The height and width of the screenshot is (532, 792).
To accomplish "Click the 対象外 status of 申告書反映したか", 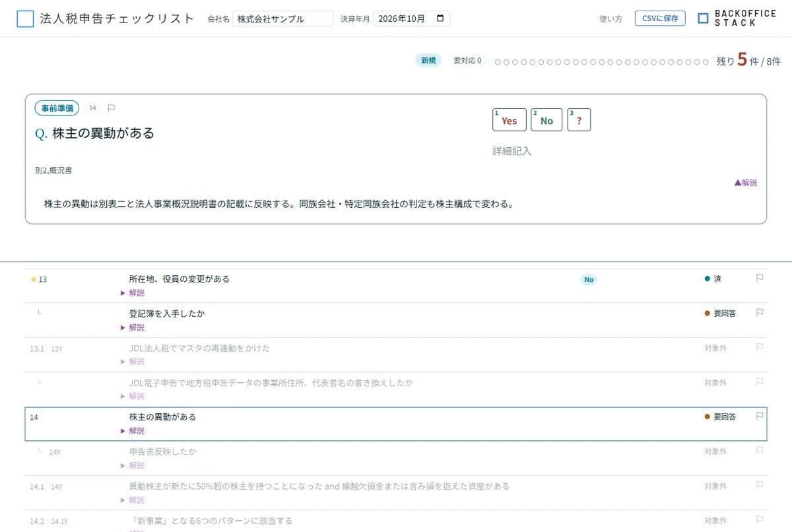I will pyautogui.click(x=715, y=451).
